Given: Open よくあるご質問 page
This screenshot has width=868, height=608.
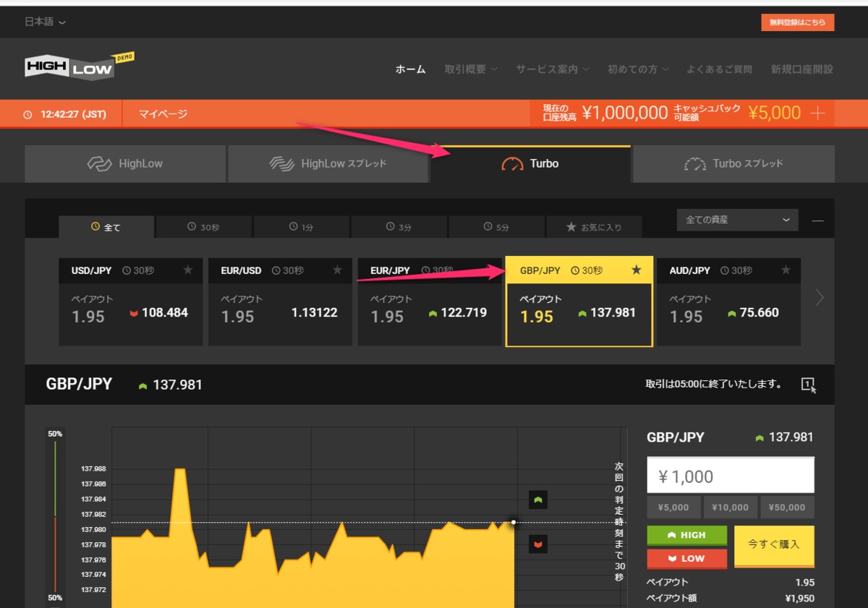Looking at the screenshot, I should 719,69.
